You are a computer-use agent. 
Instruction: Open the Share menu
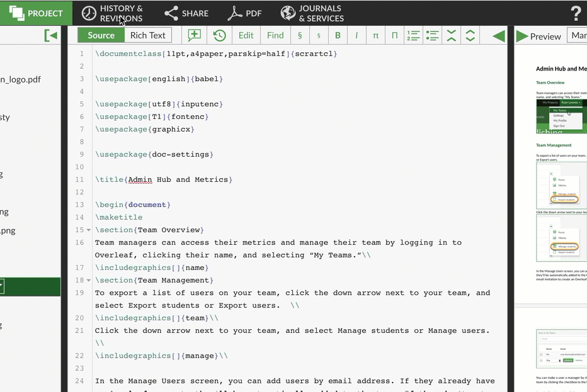click(186, 13)
